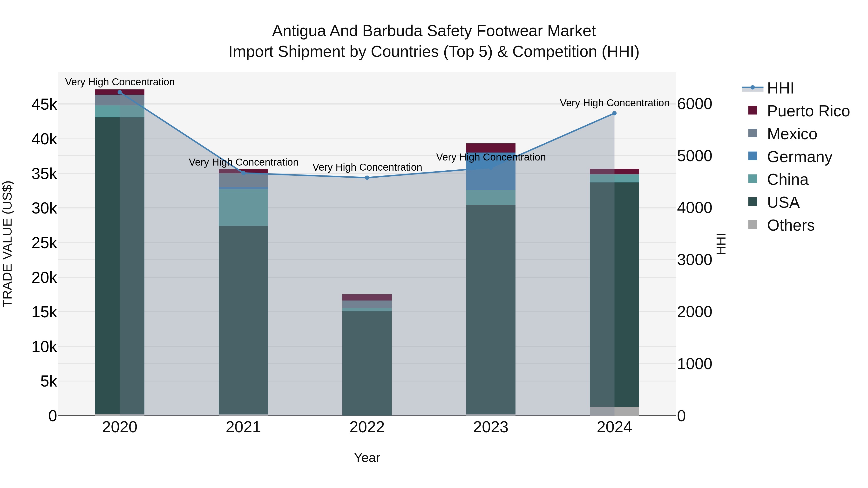Click the Year axis title

(367, 458)
